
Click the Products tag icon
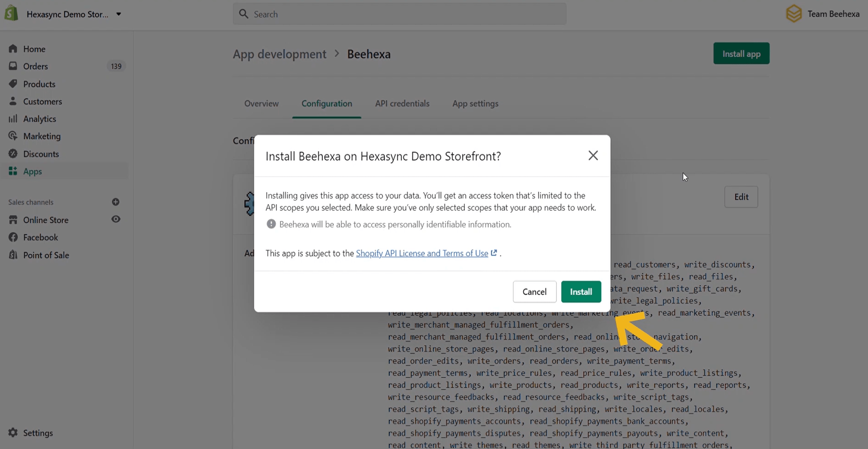(x=13, y=84)
